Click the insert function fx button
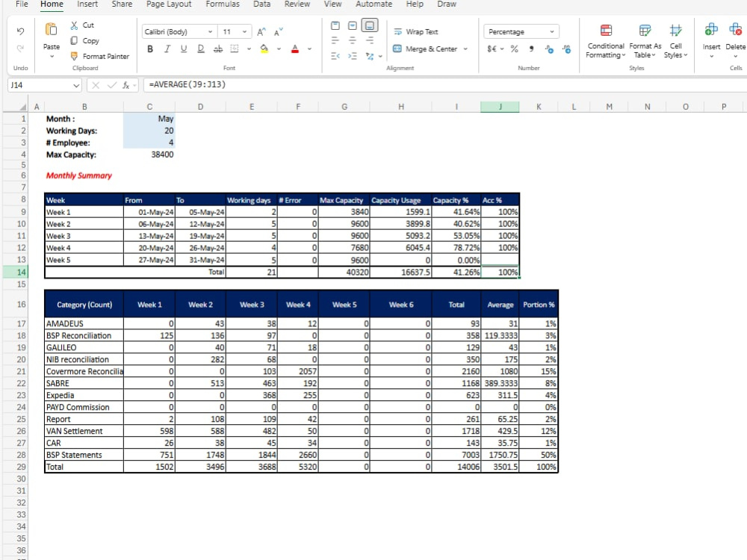Viewport: 747px width, 560px height. [x=125, y=85]
